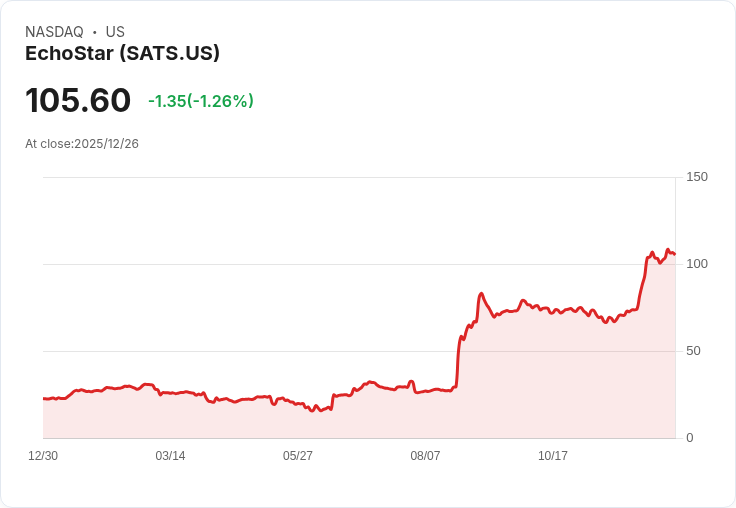Click the At close 2025/12/26 timestamp
The image size is (736, 508).
82,144
